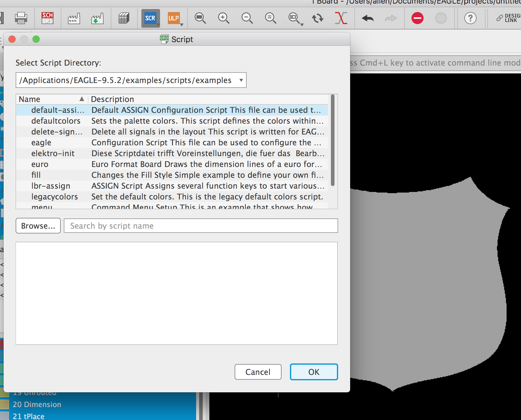The height and width of the screenshot is (420, 521).
Task: Expand the ULP icon dropdown arrow
Action: point(182,25)
